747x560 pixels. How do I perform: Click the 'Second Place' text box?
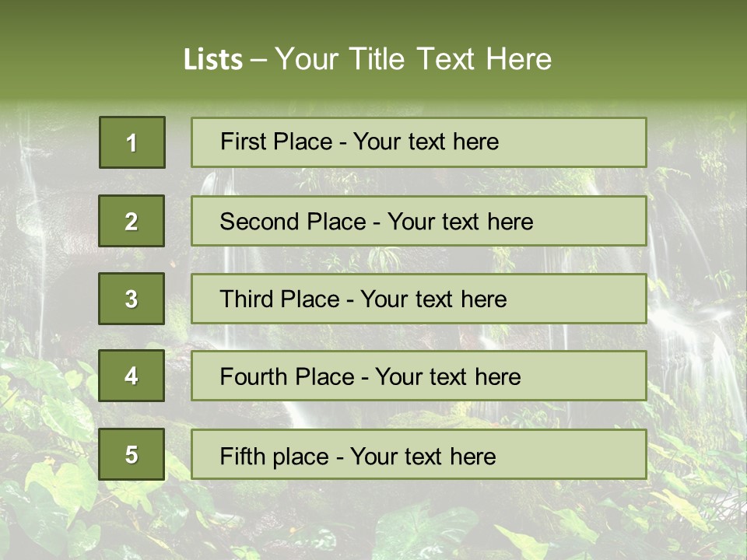419,221
